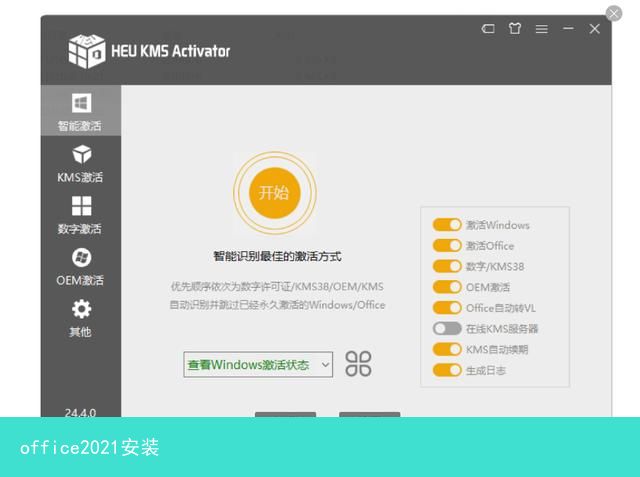
Task: Enable the 在线KMS服务器 switch
Action: 447,328
